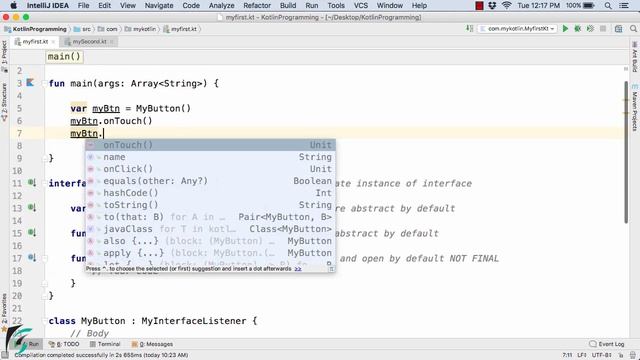640x360 pixels.
Task: Open the Event Log
Action: pyautogui.click(x=607, y=344)
